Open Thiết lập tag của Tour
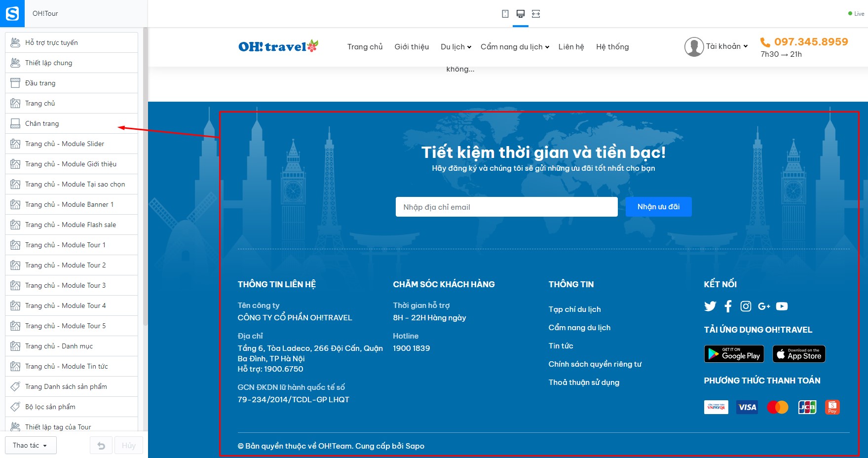Viewport: 868px width, 458px height. 72,425
